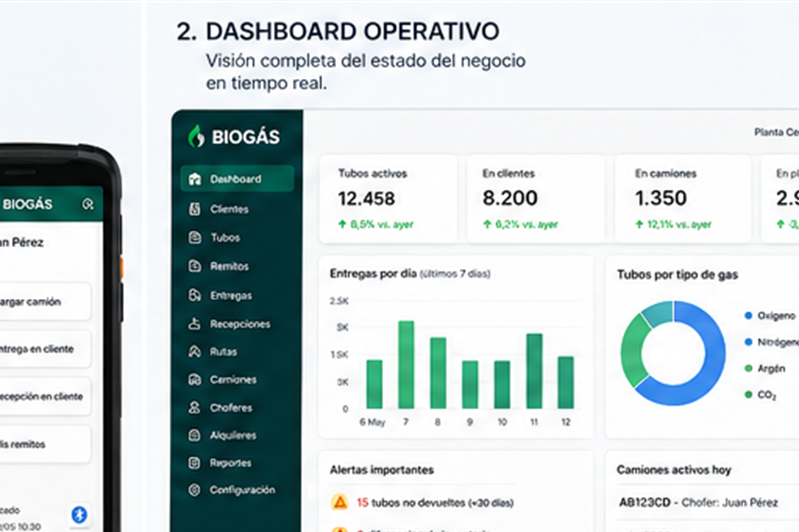This screenshot has height=532, width=799.
Task: Click the Clientes icon in sidebar
Action: click(195, 209)
